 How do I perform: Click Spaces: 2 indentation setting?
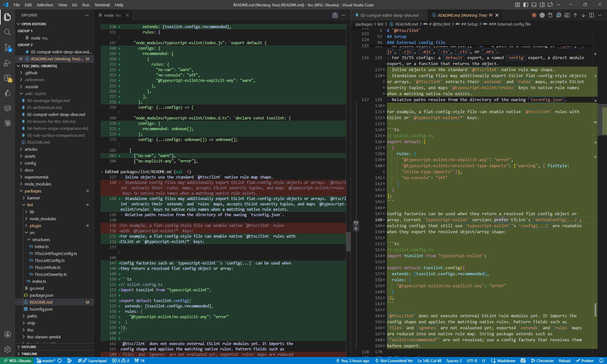click(x=454, y=361)
